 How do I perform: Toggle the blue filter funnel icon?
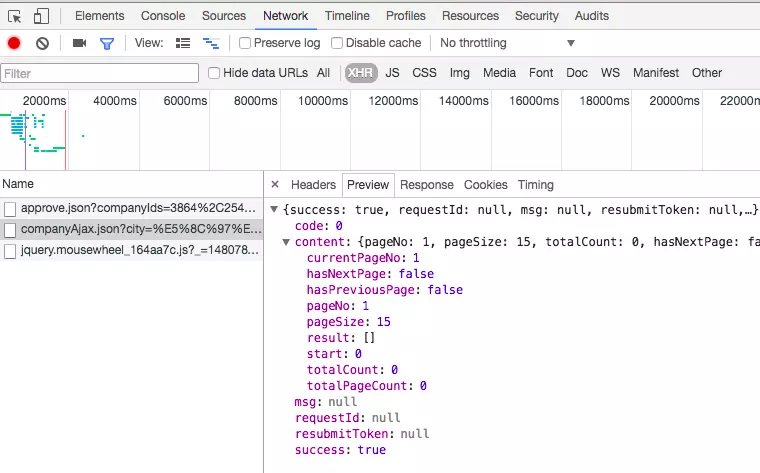coord(107,43)
